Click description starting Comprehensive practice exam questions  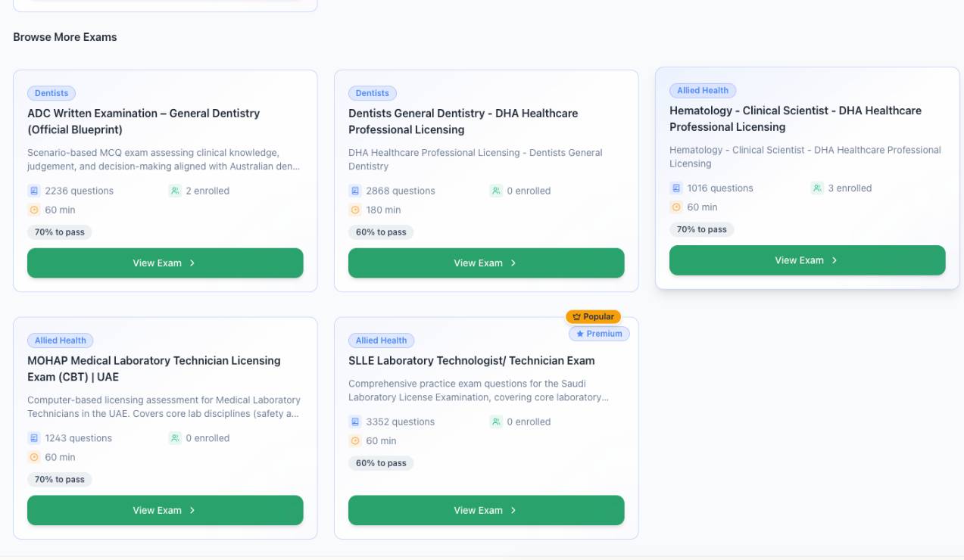pos(479,390)
